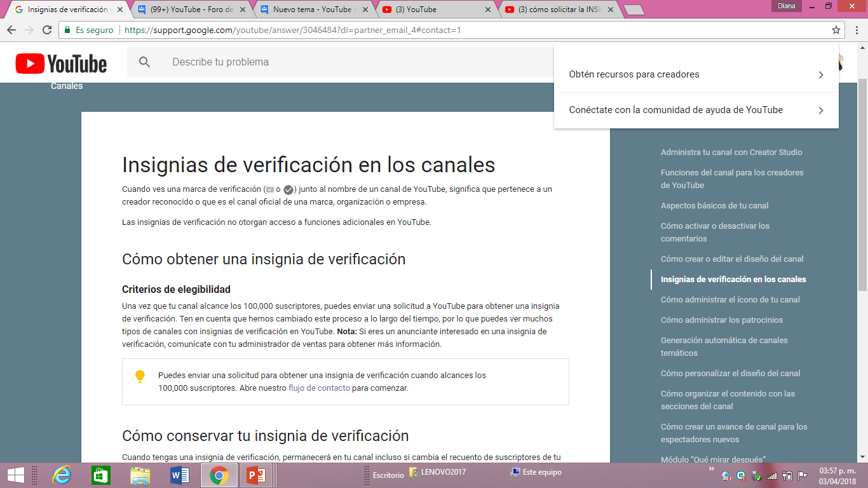Image resolution: width=868 pixels, height=488 pixels.
Task: Click the 'Diana' profile button
Action: (x=787, y=6)
